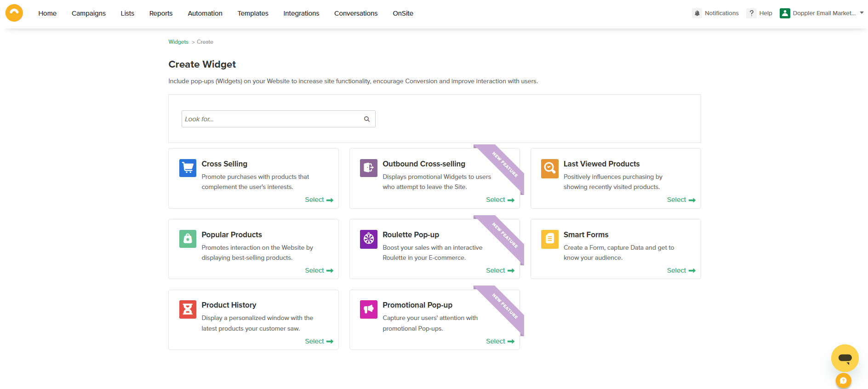Viewport: 868px width, 389px height.
Task: Click the Outbound Cross-selling exit icon
Action: point(368,168)
